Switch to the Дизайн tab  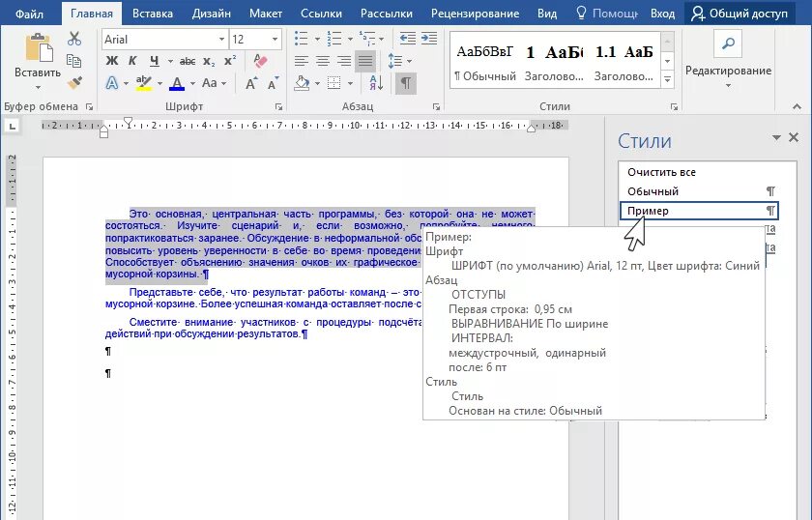coord(212,13)
